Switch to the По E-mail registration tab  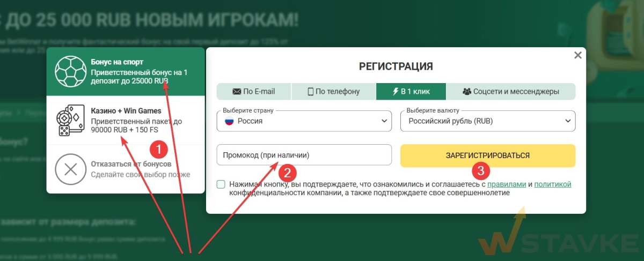coord(254,92)
